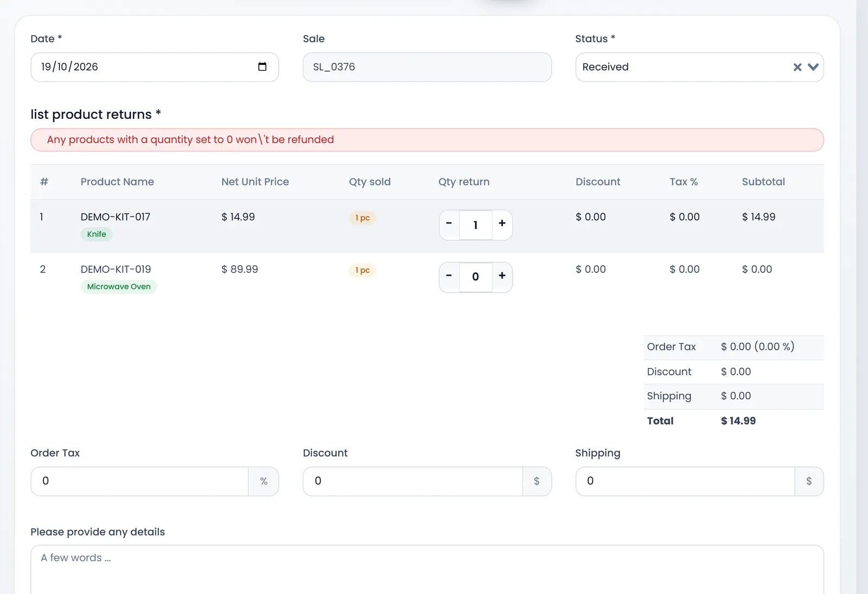
Task: Decrease return quantity for DEMO-KIT-019
Action: pos(449,276)
